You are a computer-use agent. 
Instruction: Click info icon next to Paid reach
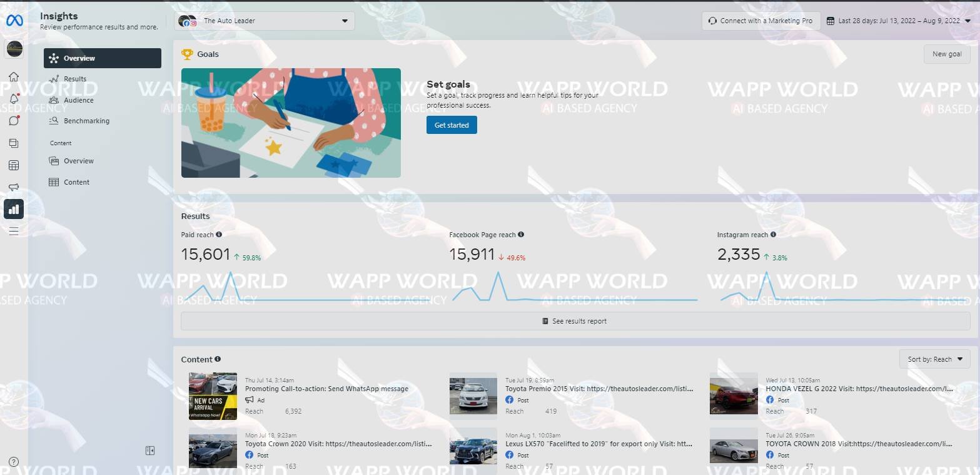pos(219,235)
